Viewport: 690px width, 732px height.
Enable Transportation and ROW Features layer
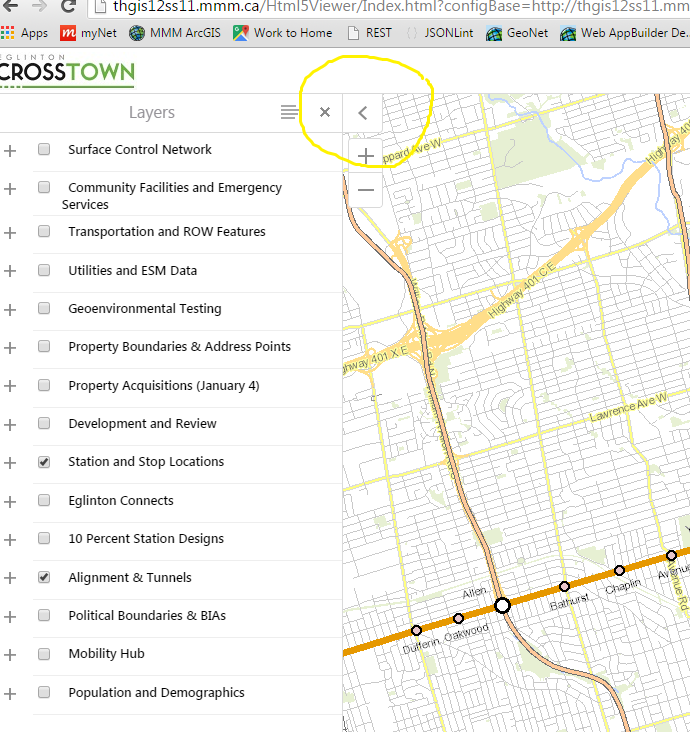pyautogui.click(x=44, y=231)
